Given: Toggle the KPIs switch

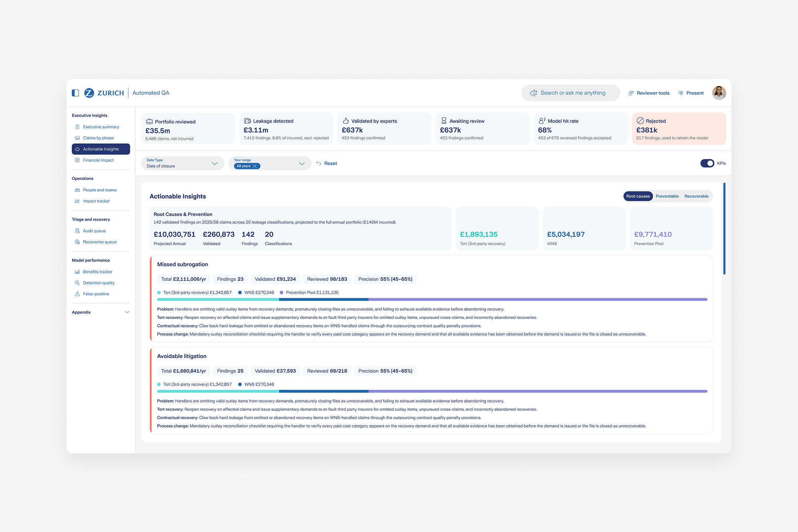Looking at the screenshot, I should (x=707, y=163).
